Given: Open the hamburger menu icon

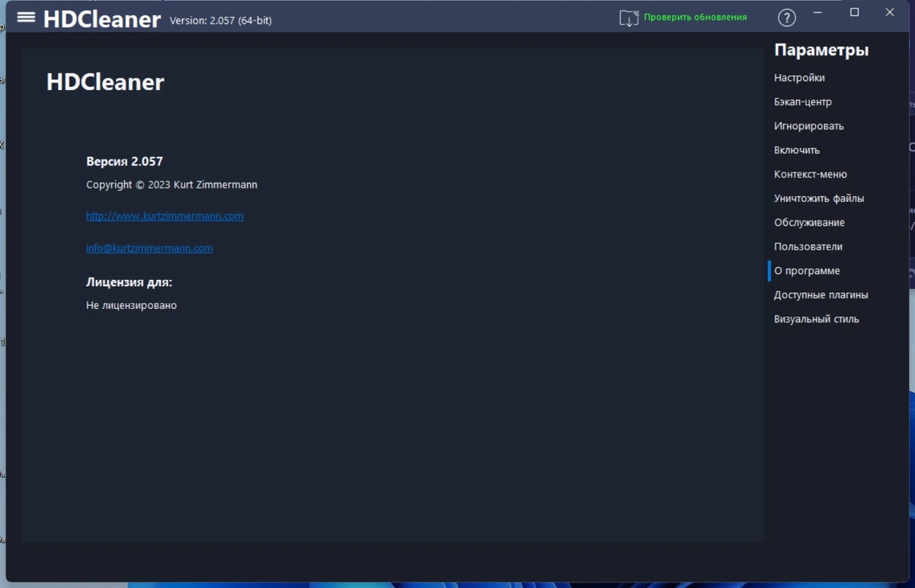Looking at the screenshot, I should click(x=26, y=17).
